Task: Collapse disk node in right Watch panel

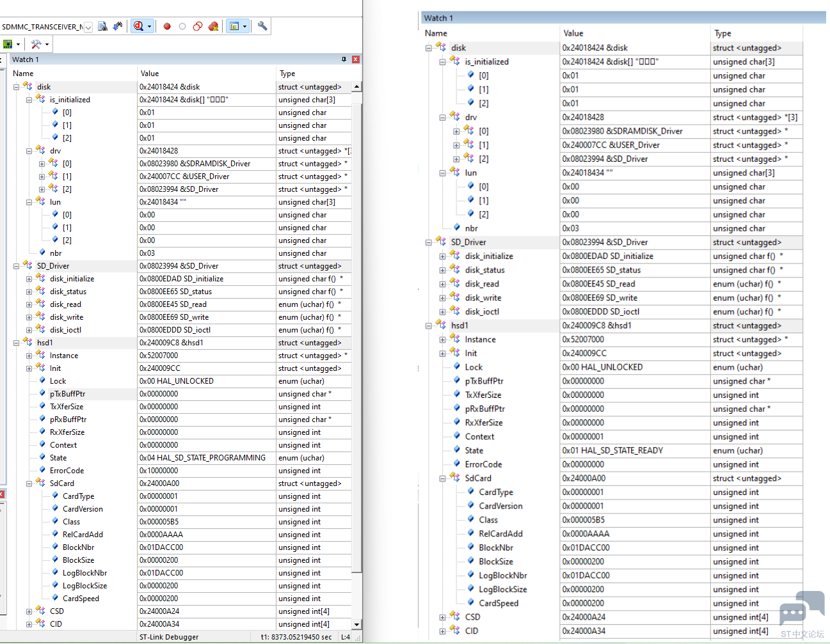Action: pyautogui.click(x=428, y=48)
